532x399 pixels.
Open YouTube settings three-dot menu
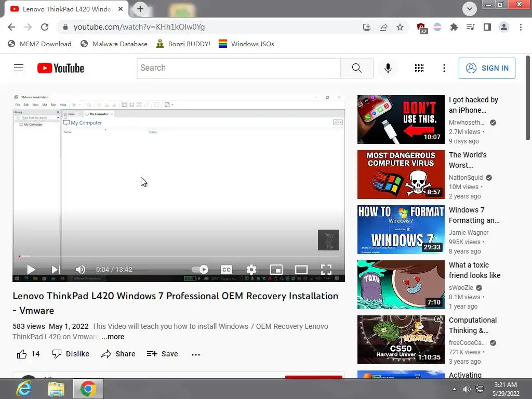point(444,68)
